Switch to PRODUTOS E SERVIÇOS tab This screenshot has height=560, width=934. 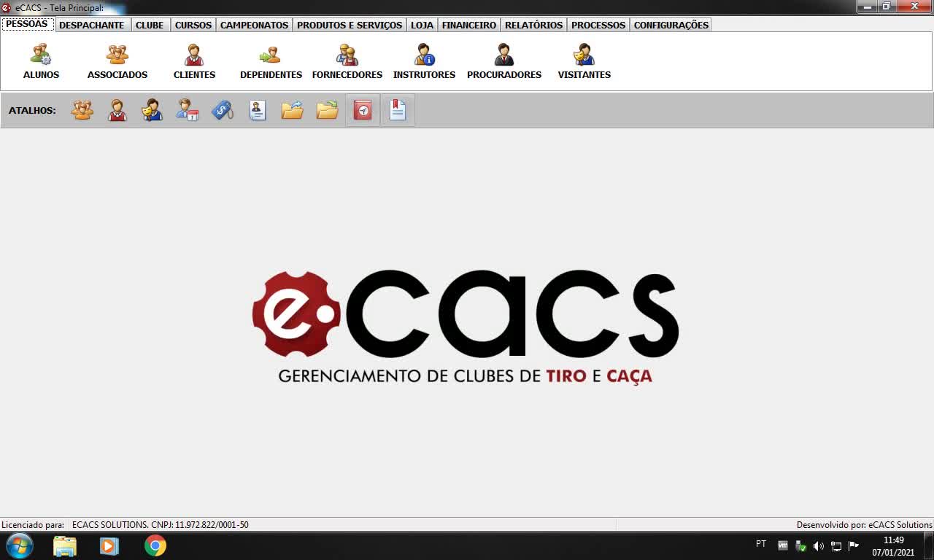350,25
